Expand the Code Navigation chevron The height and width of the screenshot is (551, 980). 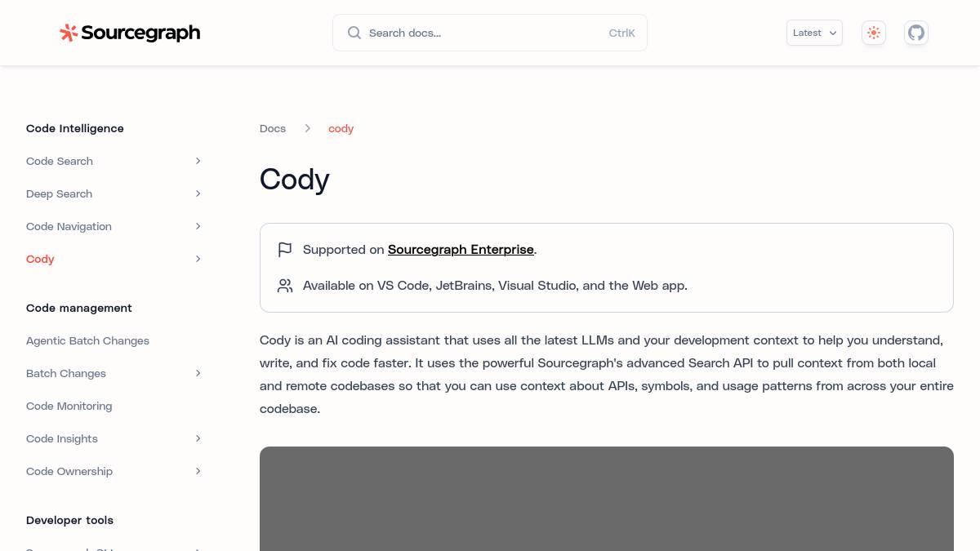tap(198, 226)
